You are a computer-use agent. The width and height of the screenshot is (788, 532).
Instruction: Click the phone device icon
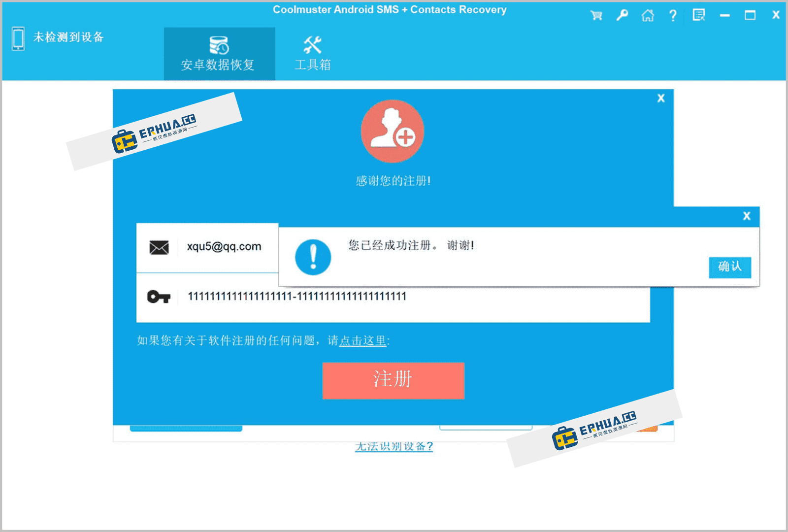coord(18,38)
